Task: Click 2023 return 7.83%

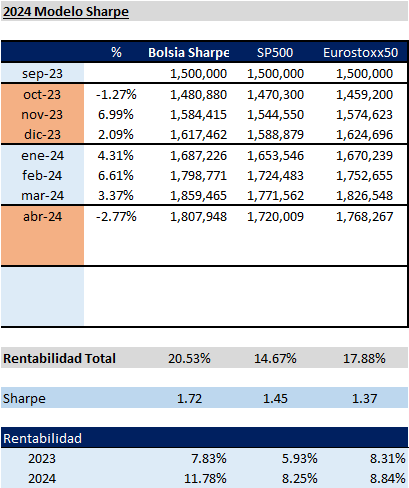Action: pos(209,459)
